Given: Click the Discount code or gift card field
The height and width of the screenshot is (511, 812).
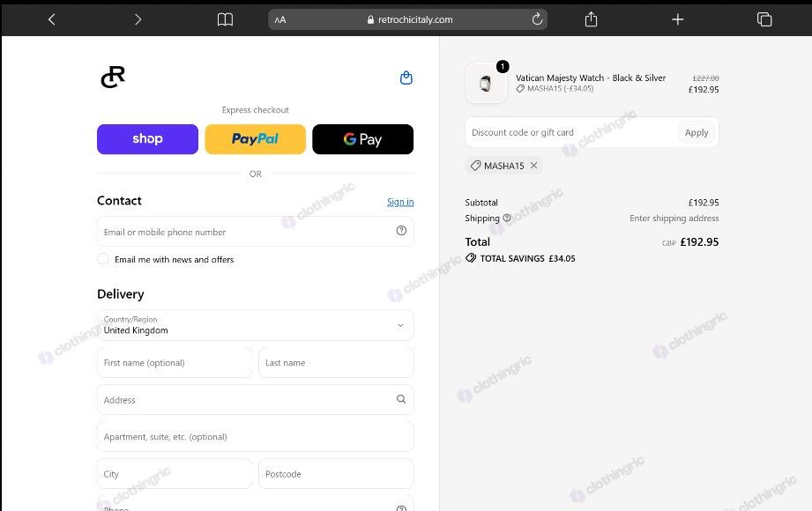Looking at the screenshot, I should pos(571,132).
